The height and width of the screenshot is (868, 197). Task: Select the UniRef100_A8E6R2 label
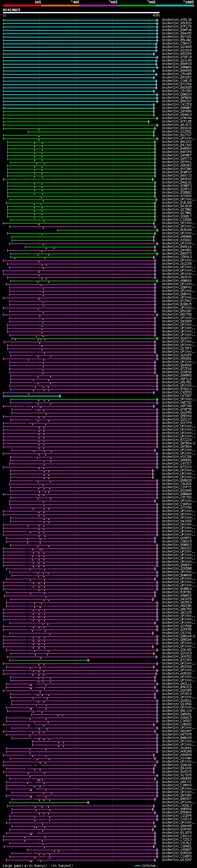tap(177, 165)
